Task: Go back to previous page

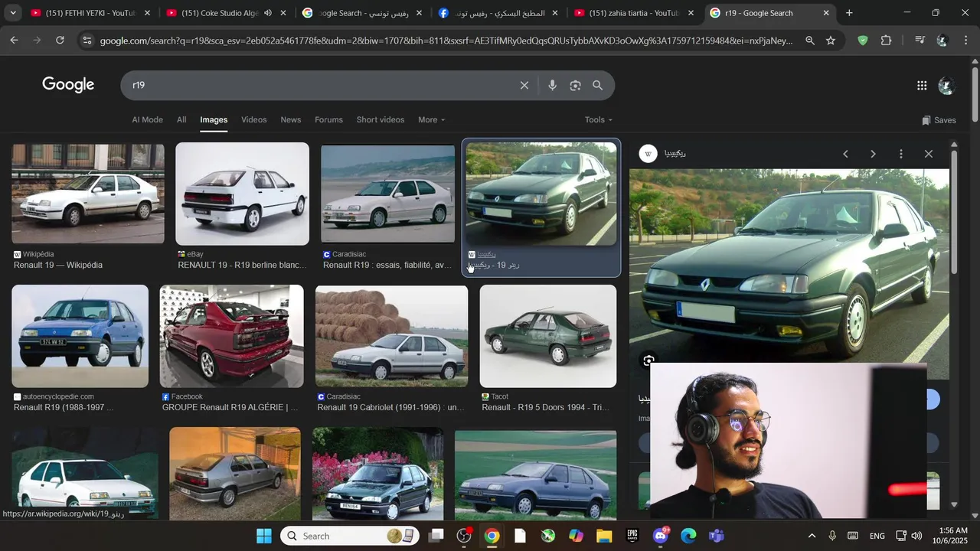Action: pos(14,41)
